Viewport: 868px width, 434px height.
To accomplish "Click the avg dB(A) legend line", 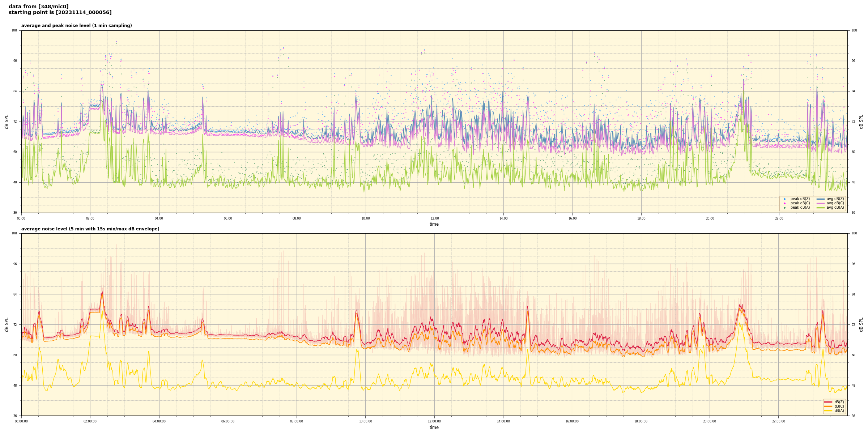I will pos(821,208).
